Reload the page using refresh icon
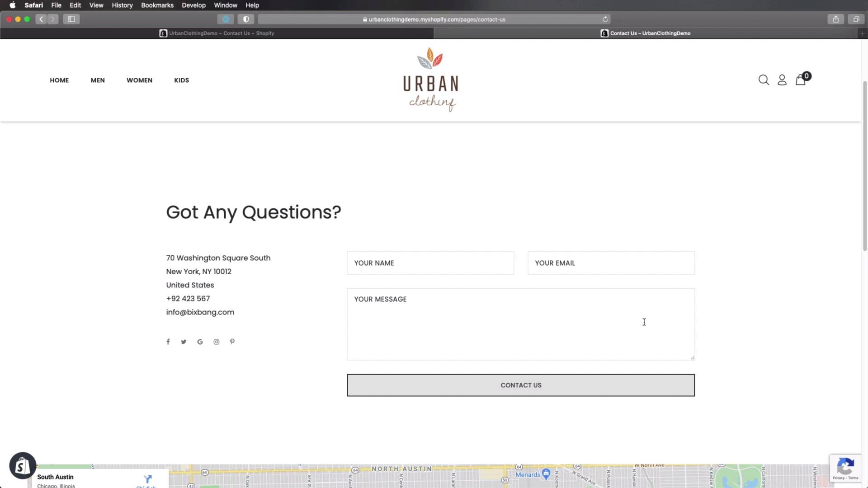This screenshot has width=868, height=488. (x=605, y=19)
